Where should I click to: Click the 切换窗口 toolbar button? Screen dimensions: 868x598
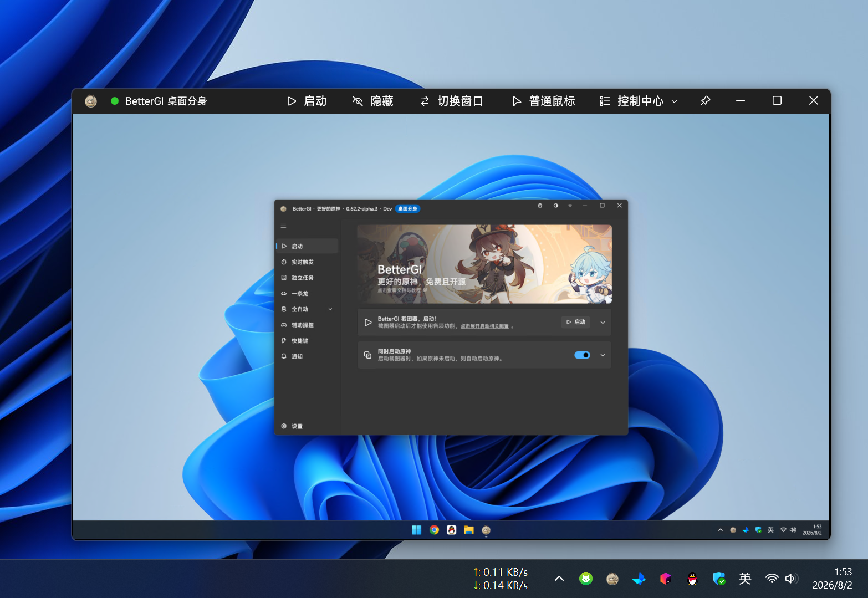pyautogui.click(x=452, y=101)
